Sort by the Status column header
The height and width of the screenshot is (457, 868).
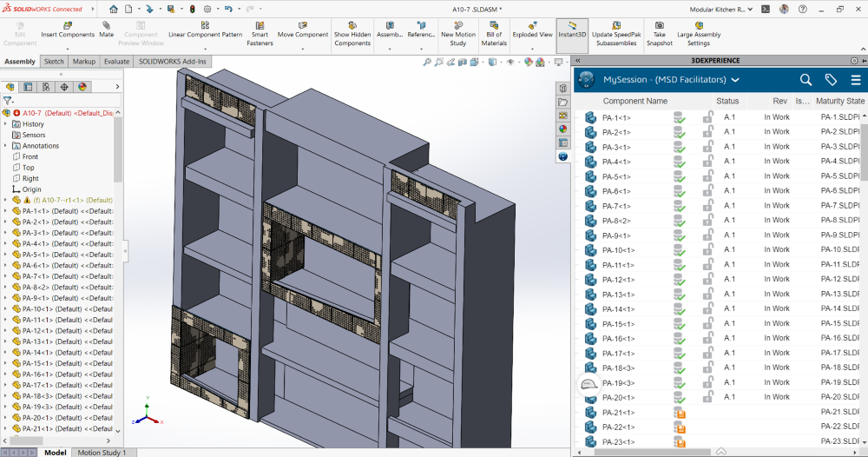point(727,101)
